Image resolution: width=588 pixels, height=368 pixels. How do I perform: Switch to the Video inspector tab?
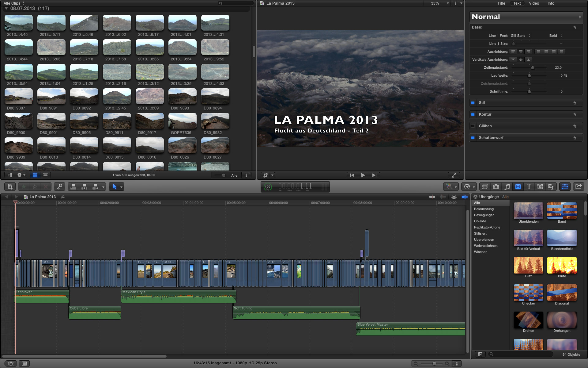pyautogui.click(x=534, y=3)
